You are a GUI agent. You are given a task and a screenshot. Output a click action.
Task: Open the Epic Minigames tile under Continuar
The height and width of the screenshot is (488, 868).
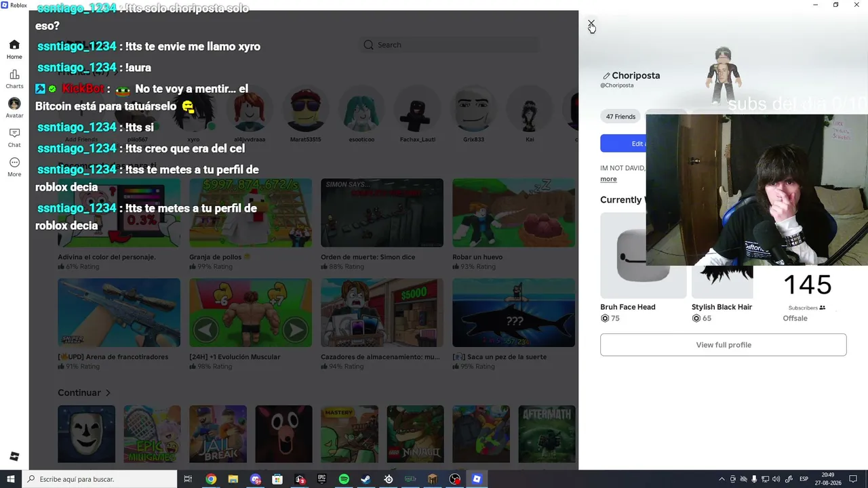[152, 434]
